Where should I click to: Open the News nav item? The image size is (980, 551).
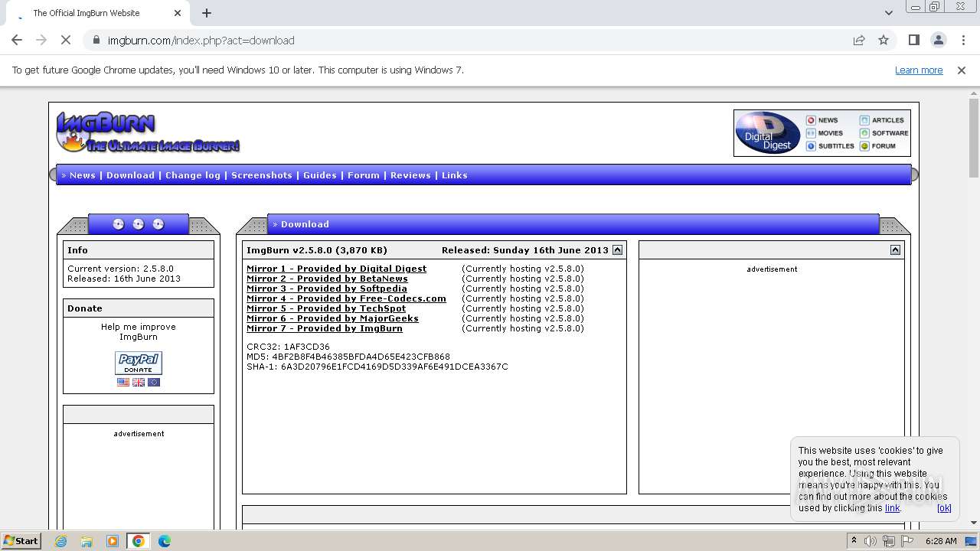coord(83,175)
